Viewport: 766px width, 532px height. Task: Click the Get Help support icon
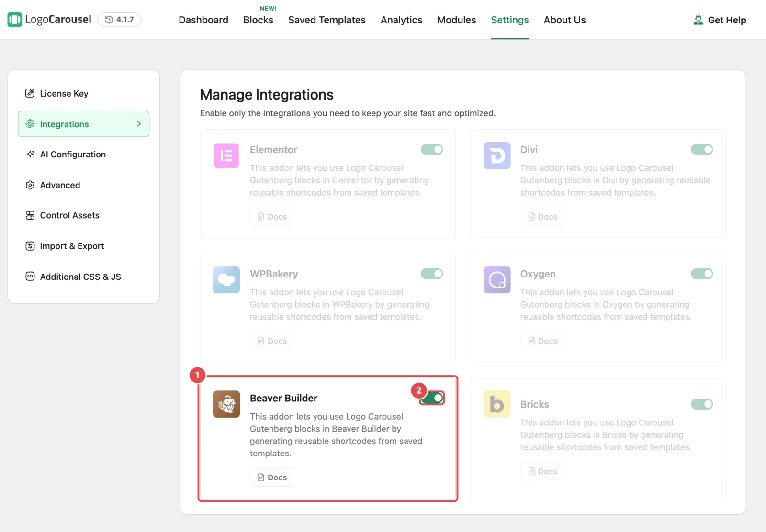[x=698, y=20]
